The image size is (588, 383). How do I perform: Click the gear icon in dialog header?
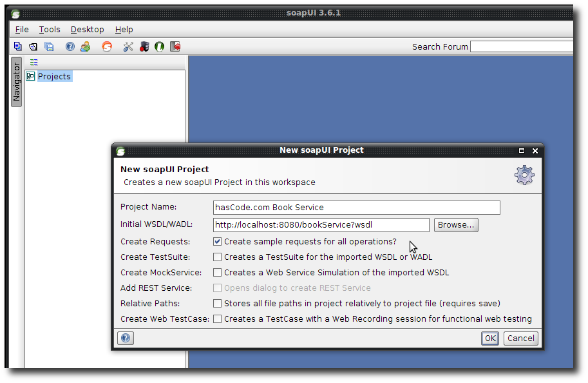(524, 175)
